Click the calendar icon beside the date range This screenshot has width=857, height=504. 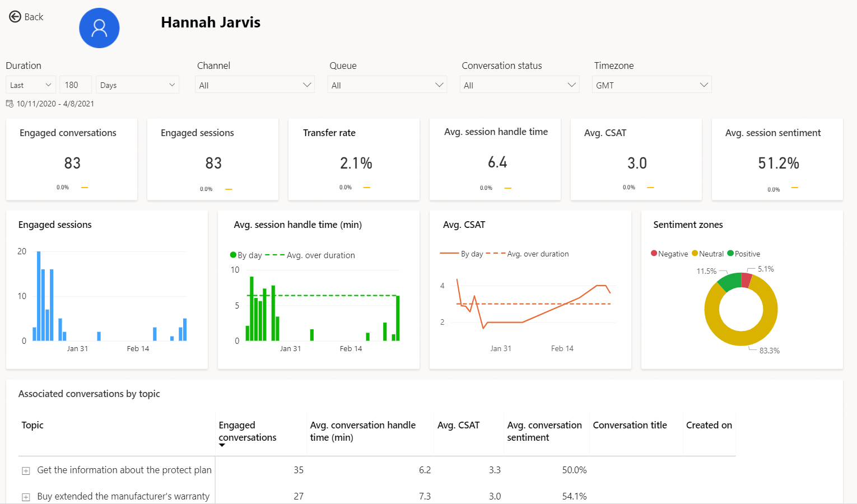[x=9, y=104]
